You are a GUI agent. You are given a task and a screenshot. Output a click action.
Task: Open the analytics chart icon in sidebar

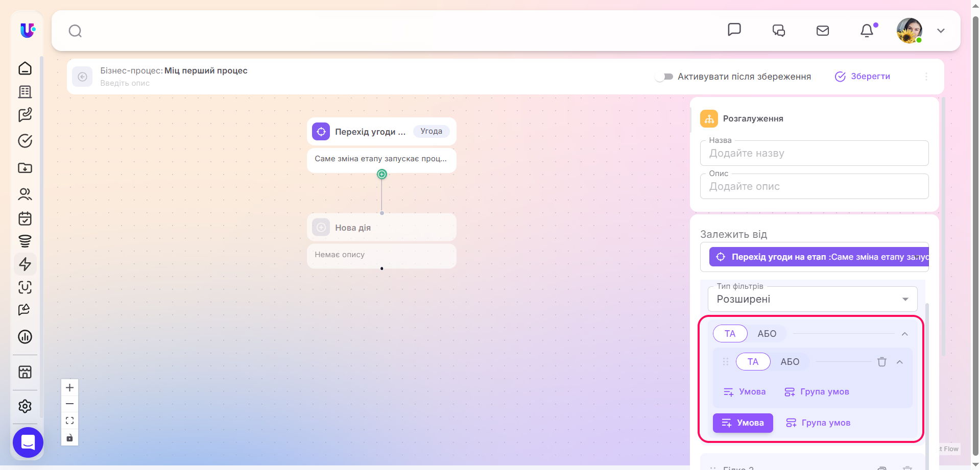(25, 337)
